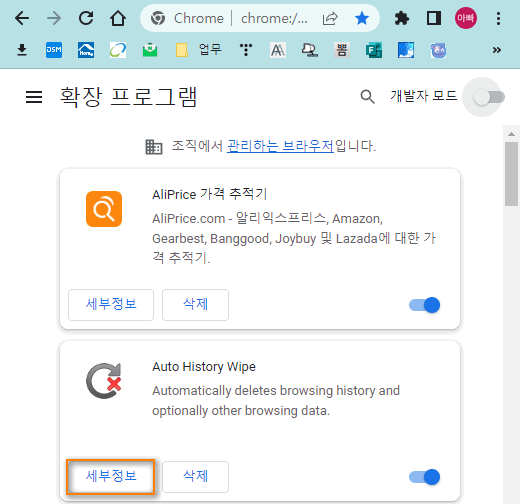Click the AliPrice orange extension icon

[104, 209]
